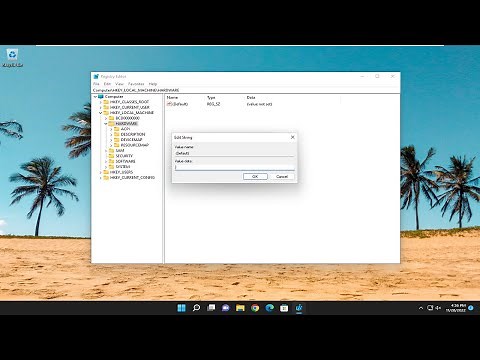Screen dimensions: 480x360
Task: Open File Explorer from taskbar
Action: click(x=240, y=308)
